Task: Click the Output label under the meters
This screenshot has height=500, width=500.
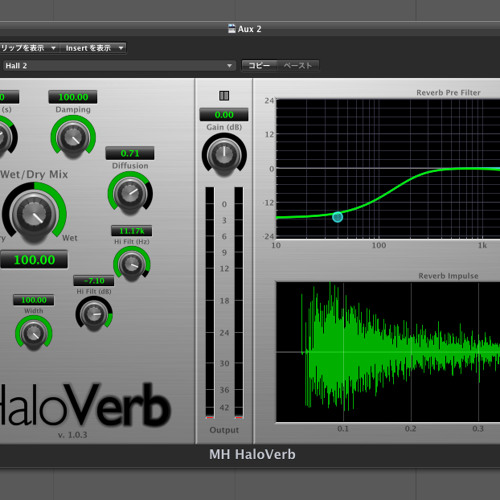Action: [224, 430]
